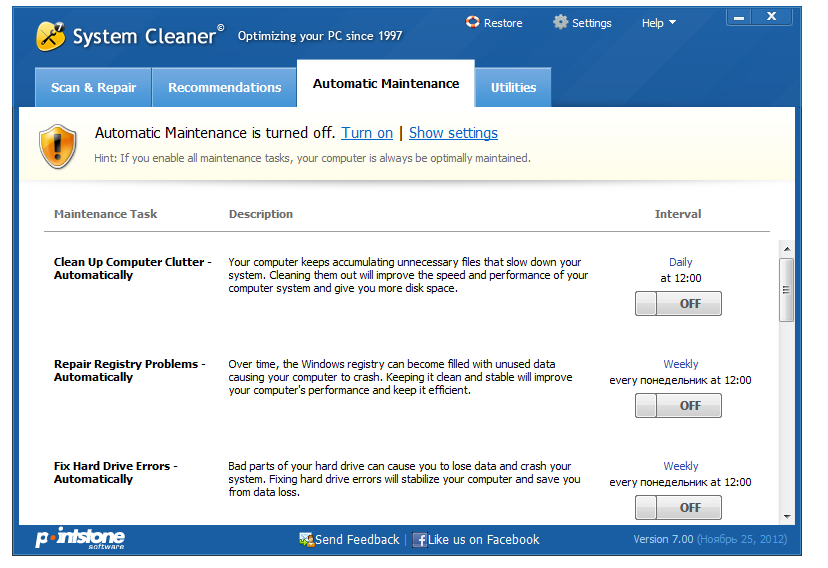Click the Send Feedback icon
The image size is (828, 568).
pyautogui.click(x=306, y=539)
